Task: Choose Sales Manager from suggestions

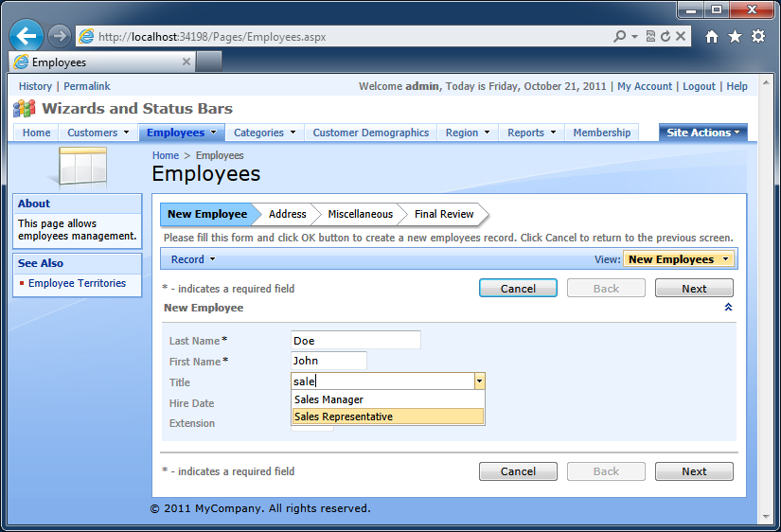Action: pos(387,399)
